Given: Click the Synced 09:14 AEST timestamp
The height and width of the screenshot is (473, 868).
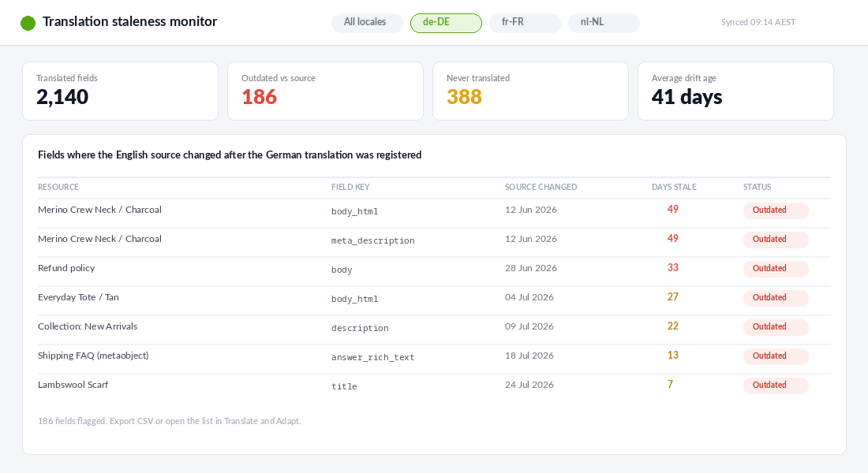Looking at the screenshot, I should point(758,23).
